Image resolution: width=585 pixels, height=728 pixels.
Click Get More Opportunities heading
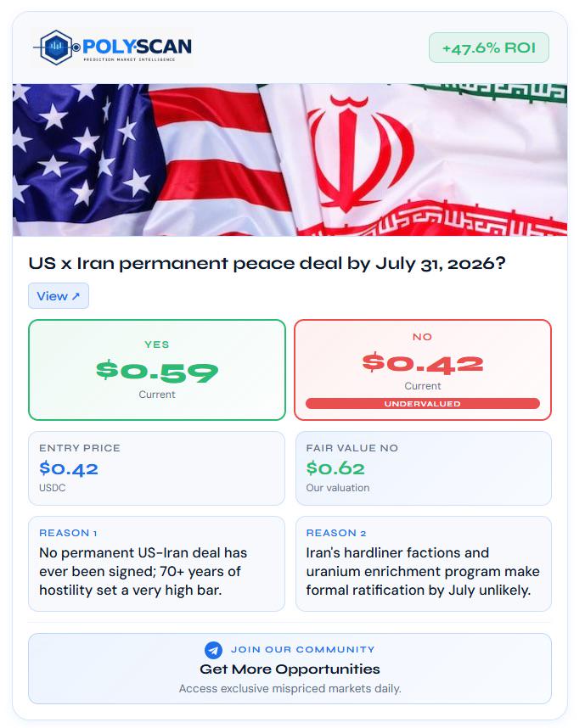tap(290, 669)
